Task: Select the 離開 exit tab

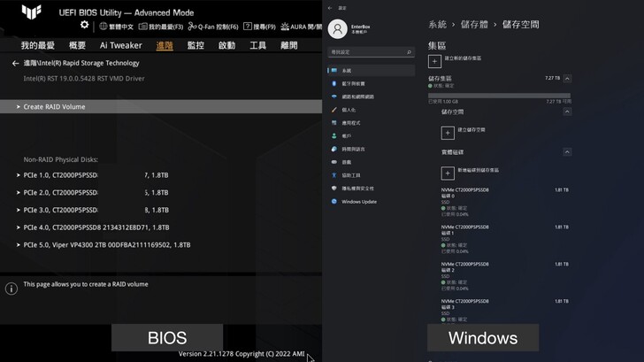Action: [289, 45]
